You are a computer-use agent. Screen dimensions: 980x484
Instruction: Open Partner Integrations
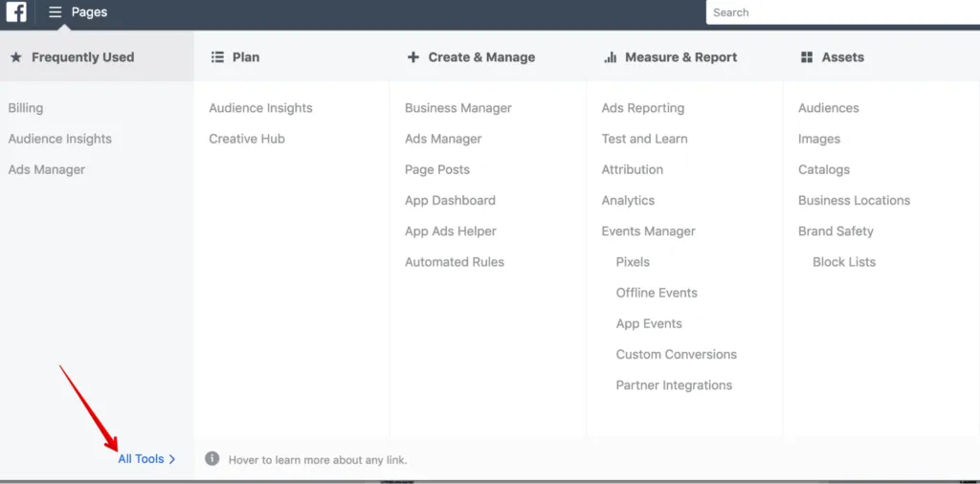[x=675, y=385]
